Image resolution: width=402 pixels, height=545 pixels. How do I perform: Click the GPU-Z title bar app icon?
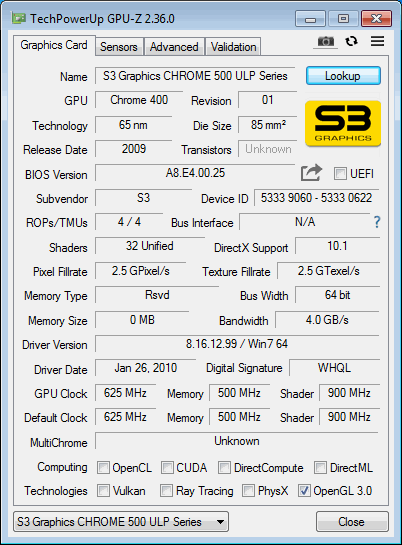pyautogui.click(x=18, y=18)
